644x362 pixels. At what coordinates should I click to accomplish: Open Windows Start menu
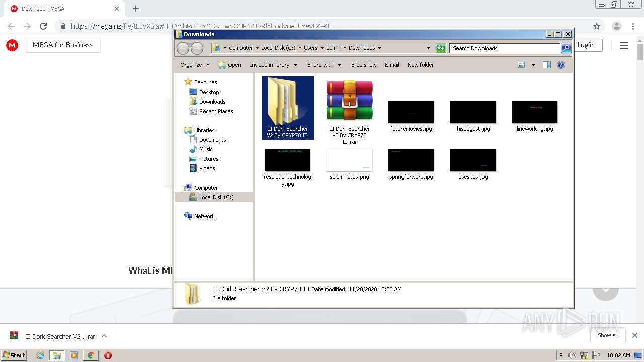click(x=14, y=355)
